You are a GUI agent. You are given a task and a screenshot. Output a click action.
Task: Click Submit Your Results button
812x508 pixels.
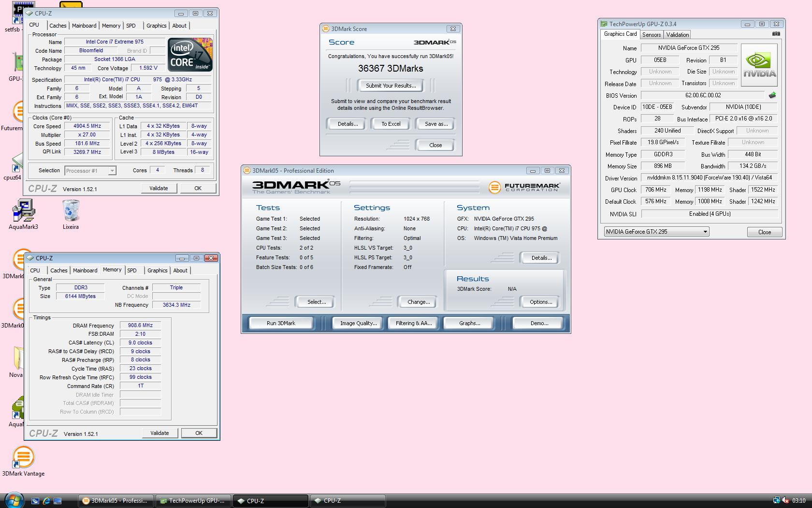[x=391, y=86]
